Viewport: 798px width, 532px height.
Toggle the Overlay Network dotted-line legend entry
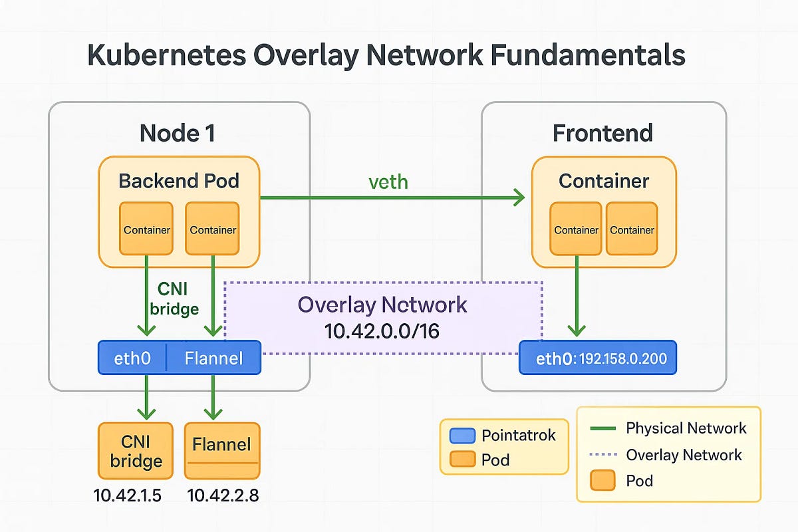coord(684,456)
